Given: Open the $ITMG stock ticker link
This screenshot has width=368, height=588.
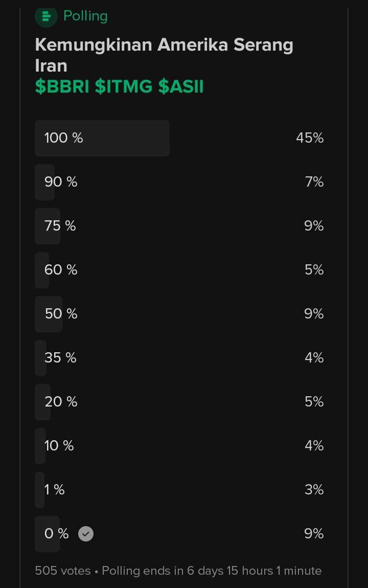Looking at the screenshot, I should click(x=124, y=87).
